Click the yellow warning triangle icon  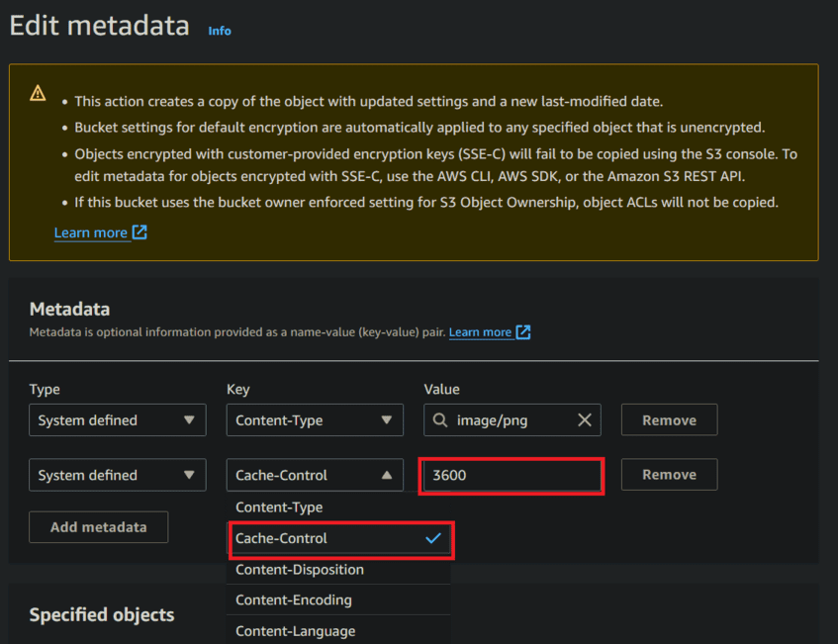pos(38,94)
